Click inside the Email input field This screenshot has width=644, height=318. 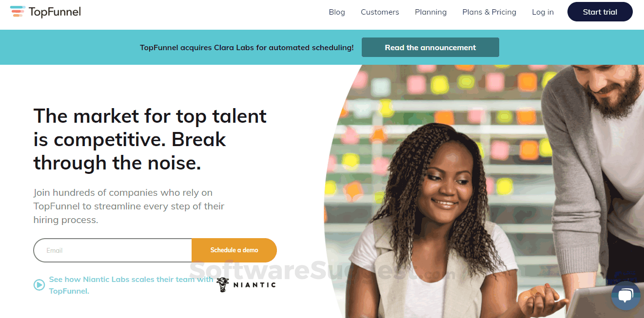(112, 250)
